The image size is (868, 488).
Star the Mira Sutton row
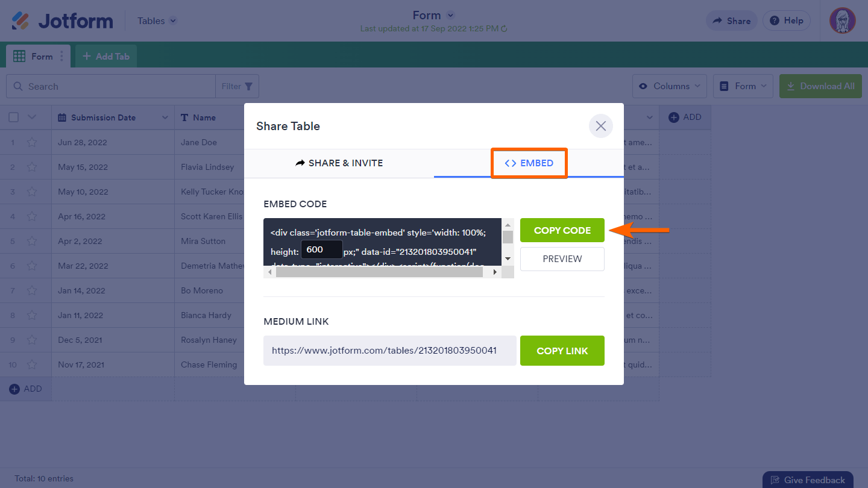[32, 241]
